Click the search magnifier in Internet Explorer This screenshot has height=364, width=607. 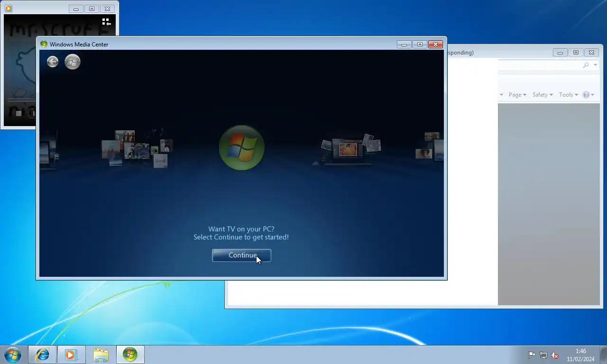click(x=586, y=65)
